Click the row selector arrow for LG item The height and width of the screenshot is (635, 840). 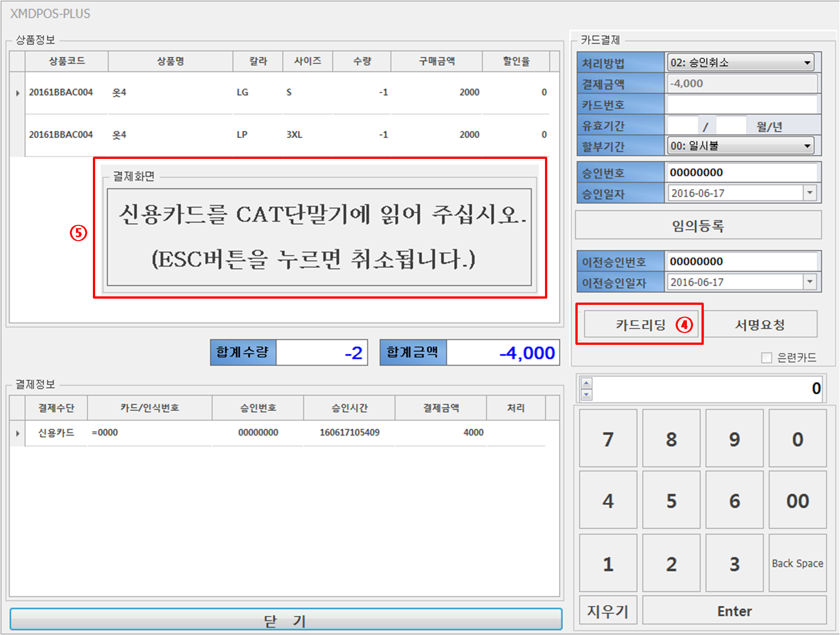coord(17,93)
